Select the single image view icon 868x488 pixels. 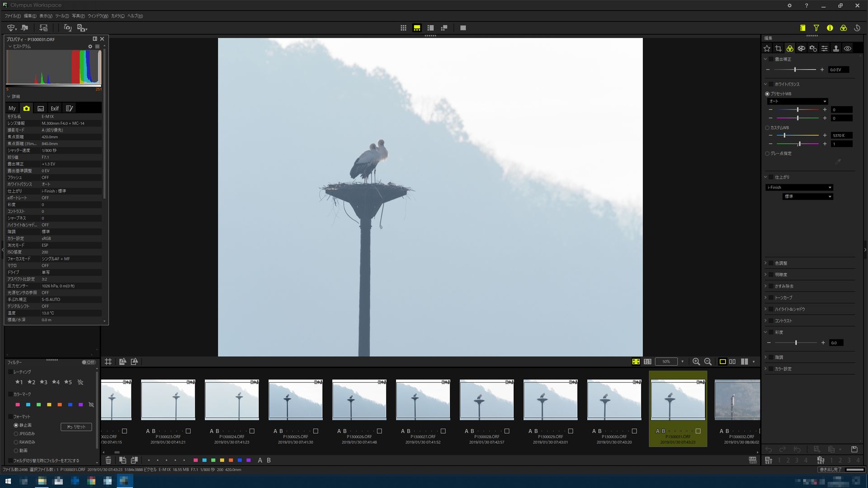pos(463,28)
